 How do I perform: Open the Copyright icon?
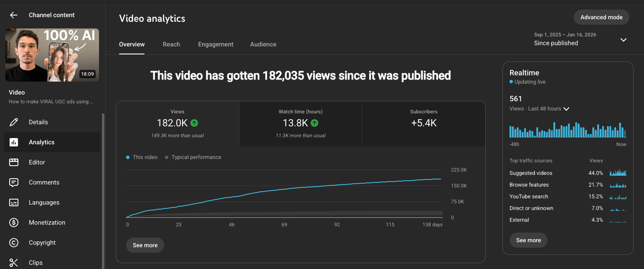pos(14,242)
